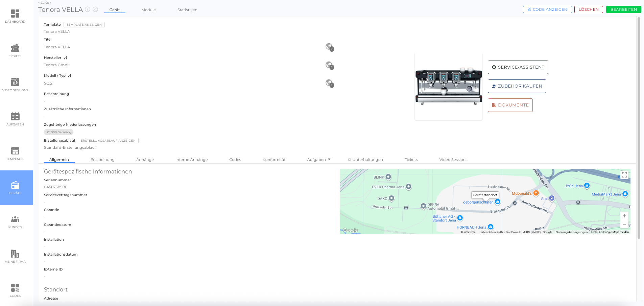Click the page's vertical scrollbar
Screen dimensions: 644x306
(639, 128)
